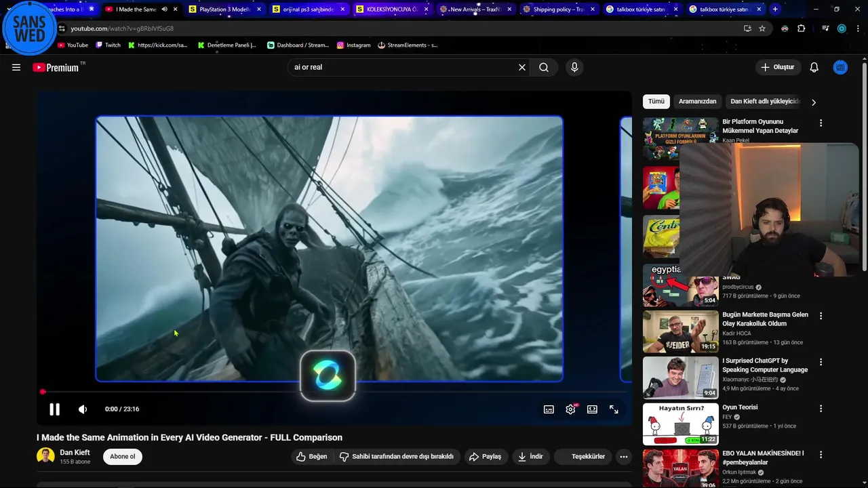This screenshot has width=868, height=488.
Task: Open the player settings gear
Action: 570,409
